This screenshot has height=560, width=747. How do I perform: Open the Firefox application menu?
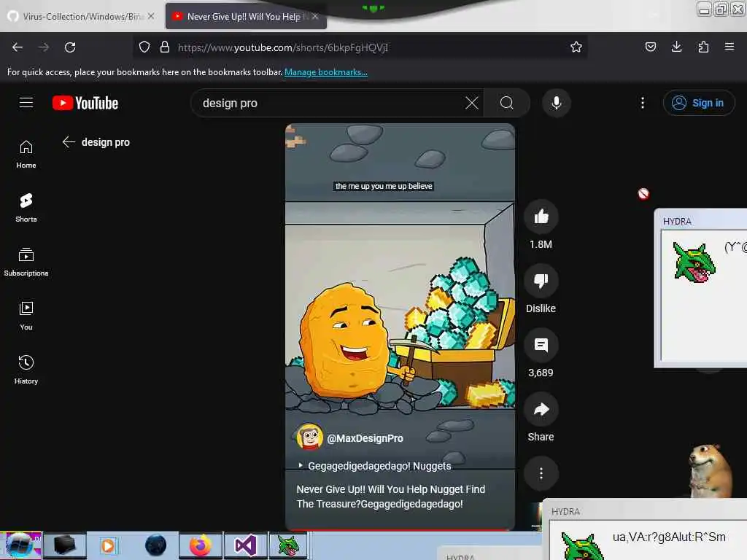click(x=729, y=47)
